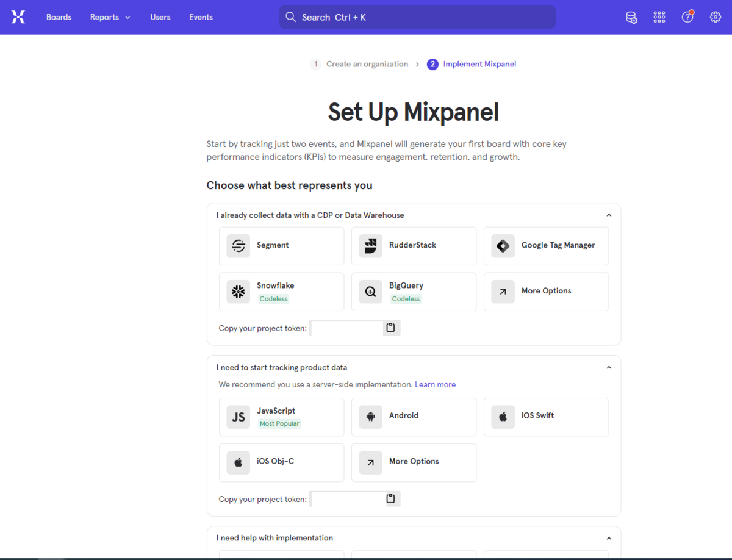The height and width of the screenshot is (560, 732).
Task: Click Choose what best represents you text
Action: [x=290, y=185]
